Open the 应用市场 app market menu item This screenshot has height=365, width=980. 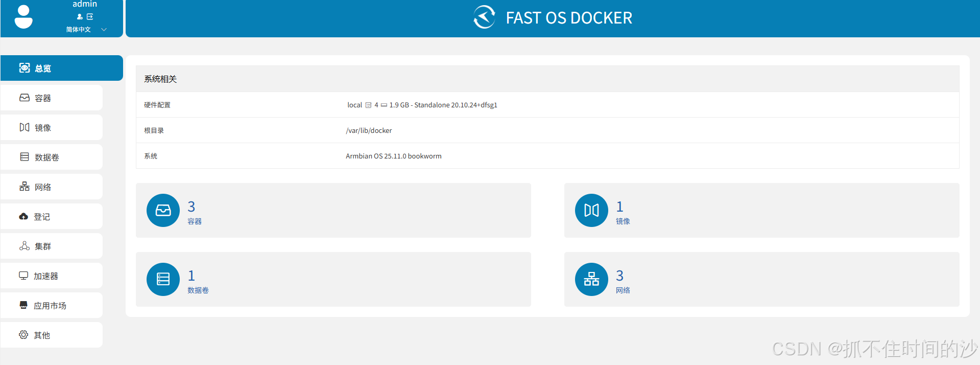pyautogui.click(x=52, y=305)
